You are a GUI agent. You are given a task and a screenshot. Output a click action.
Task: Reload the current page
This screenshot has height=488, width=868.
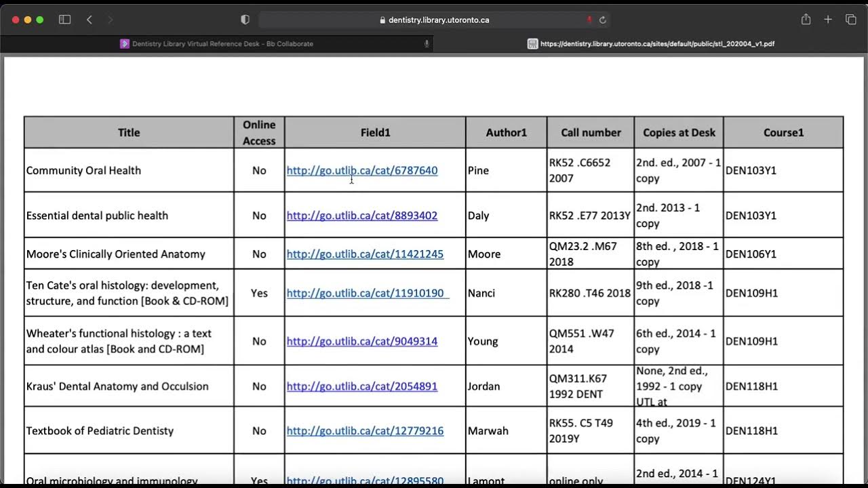(603, 20)
